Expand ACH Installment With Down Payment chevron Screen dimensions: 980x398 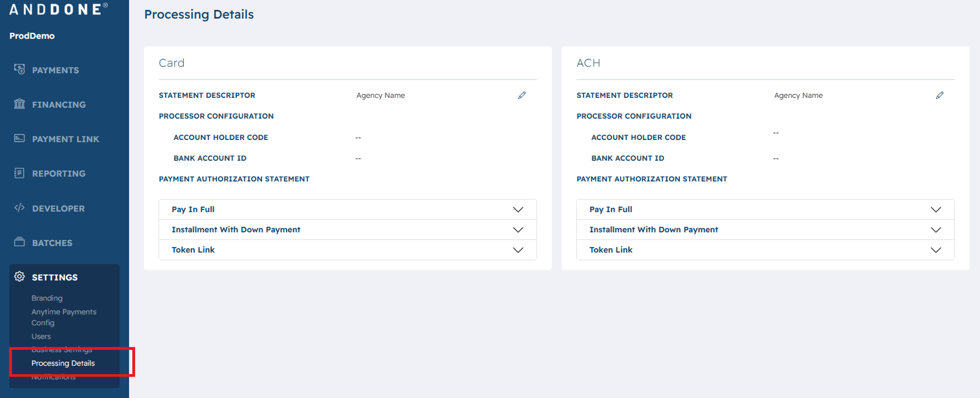click(x=936, y=229)
